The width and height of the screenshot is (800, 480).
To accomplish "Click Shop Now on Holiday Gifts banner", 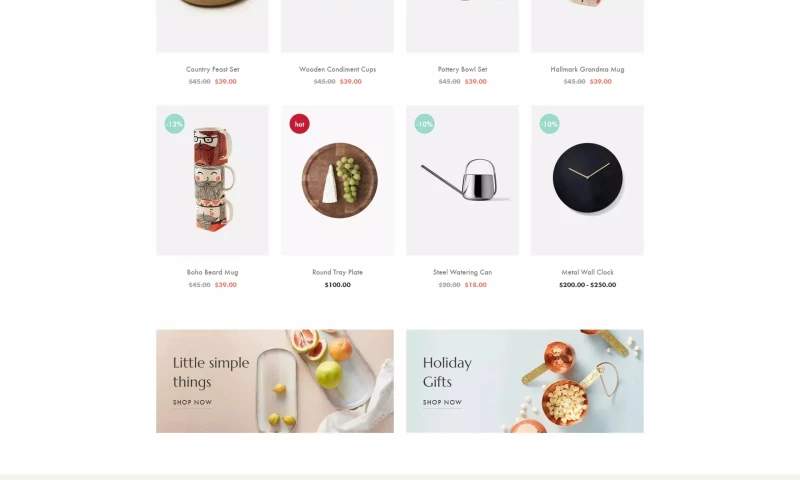I will pyautogui.click(x=442, y=402).
